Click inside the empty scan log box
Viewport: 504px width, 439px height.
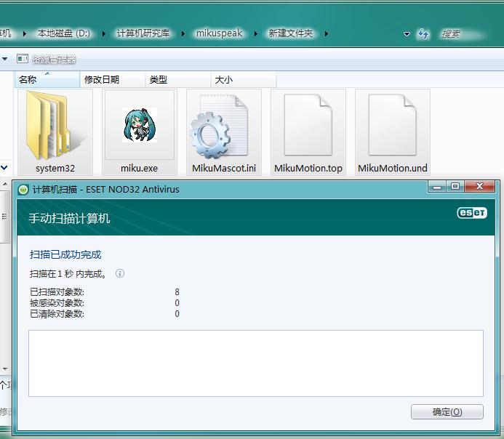pyautogui.click(x=256, y=363)
